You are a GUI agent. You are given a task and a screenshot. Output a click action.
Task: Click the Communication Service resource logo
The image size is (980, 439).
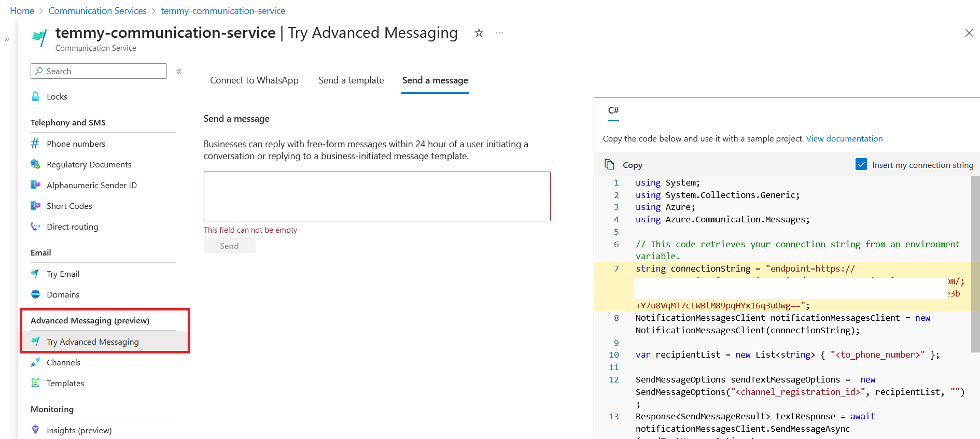pos(39,38)
